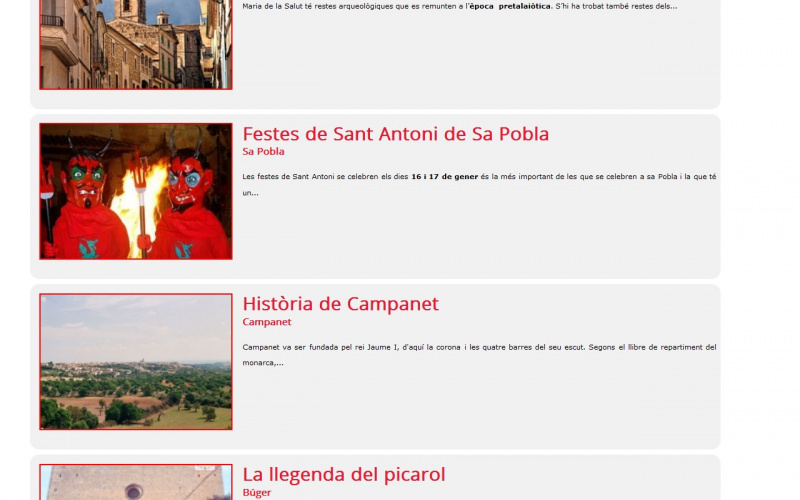
Task: Open the Búger church facade thumbnail
Action: [136, 482]
